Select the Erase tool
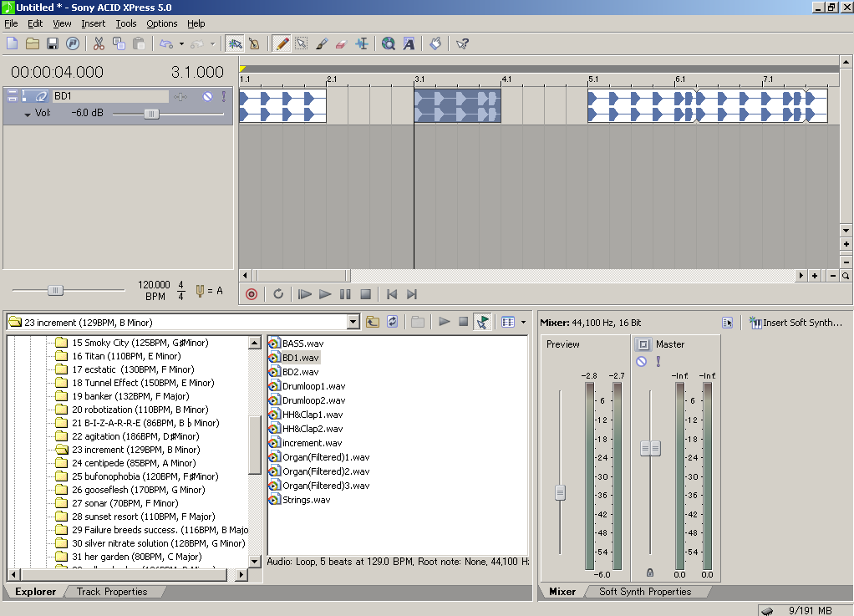The width and height of the screenshot is (854, 616). point(341,43)
